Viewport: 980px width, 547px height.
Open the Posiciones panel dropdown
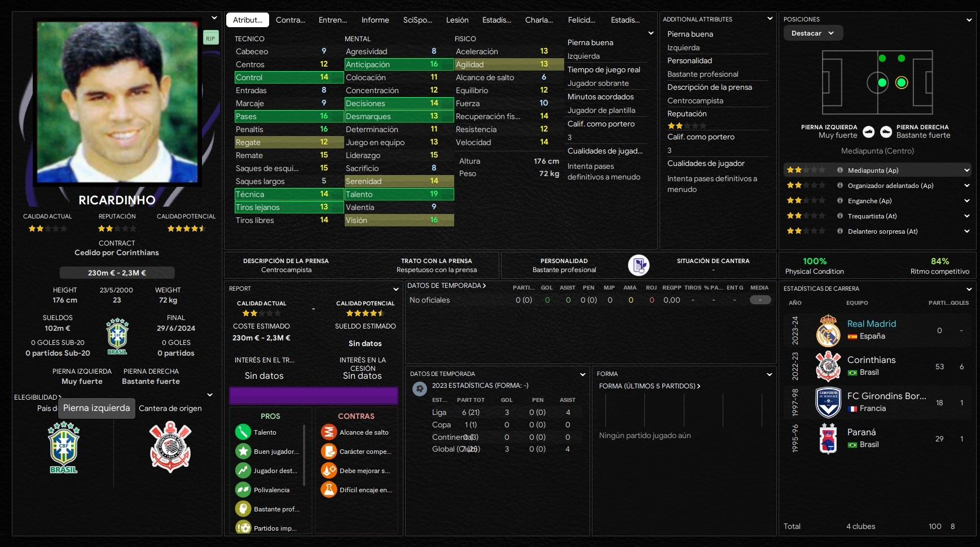969,20
